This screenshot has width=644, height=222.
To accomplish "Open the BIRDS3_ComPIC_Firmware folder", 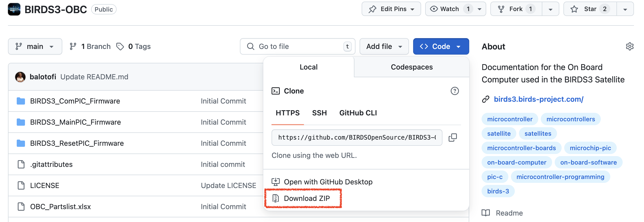I will 75,101.
